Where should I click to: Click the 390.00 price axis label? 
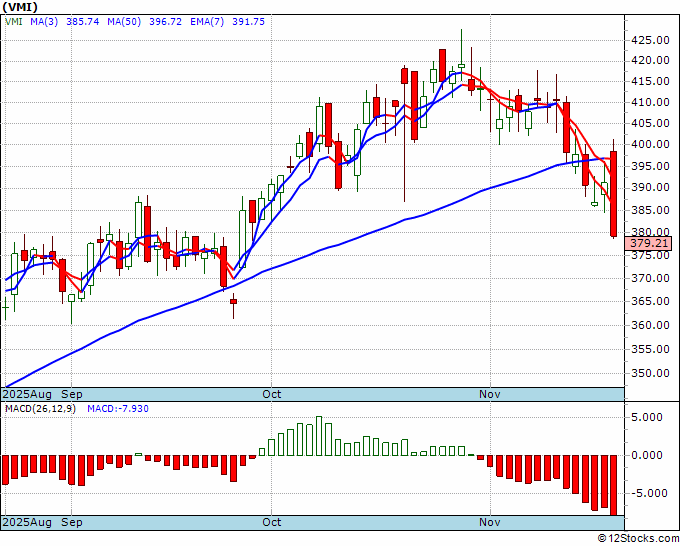[650, 188]
